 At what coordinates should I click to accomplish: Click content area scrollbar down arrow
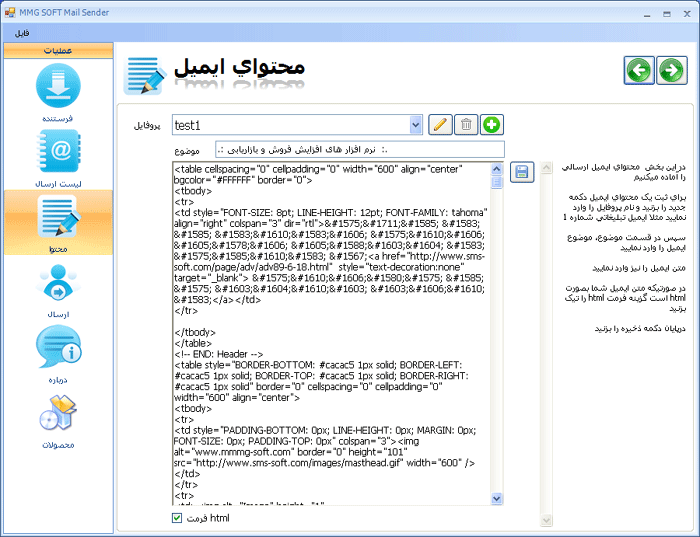click(496, 498)
